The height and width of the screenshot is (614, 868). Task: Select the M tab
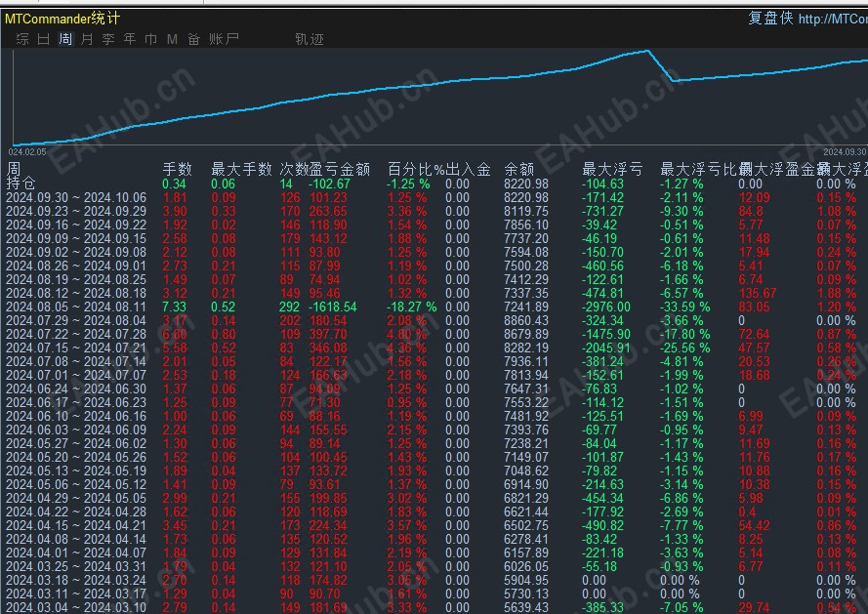172,39
